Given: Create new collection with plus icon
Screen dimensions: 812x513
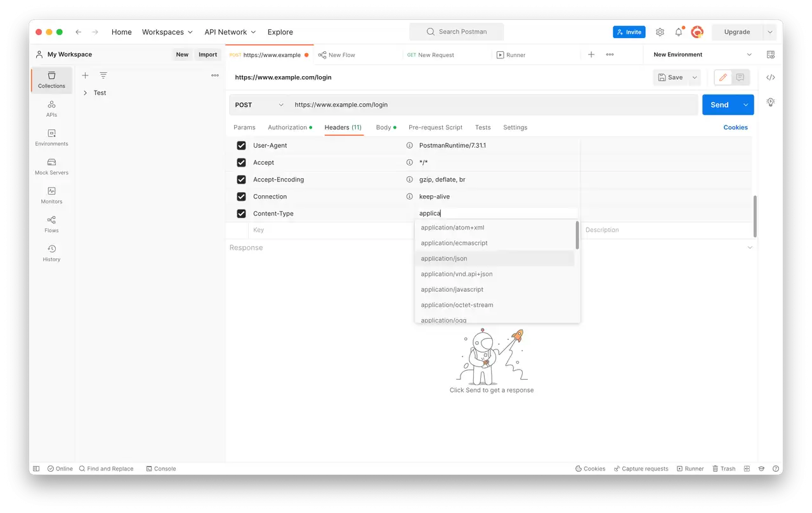Looking at the screenshot, I should click(x=85, y=75).
